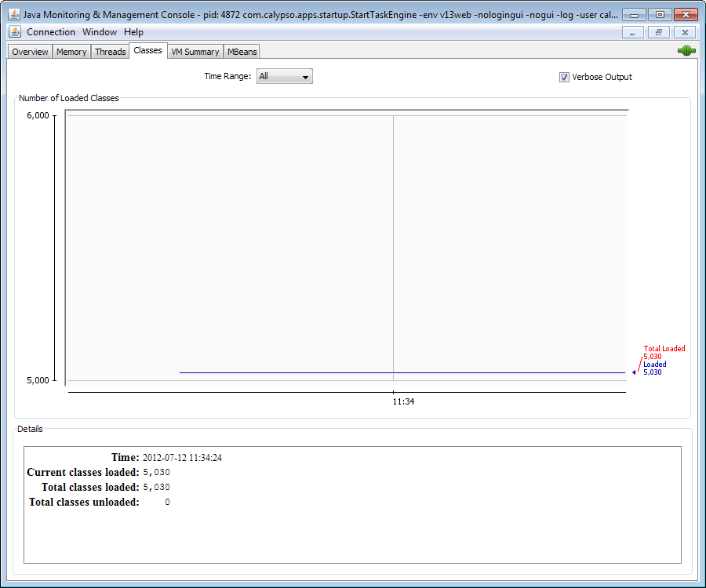Open the Connection menu

51,32
